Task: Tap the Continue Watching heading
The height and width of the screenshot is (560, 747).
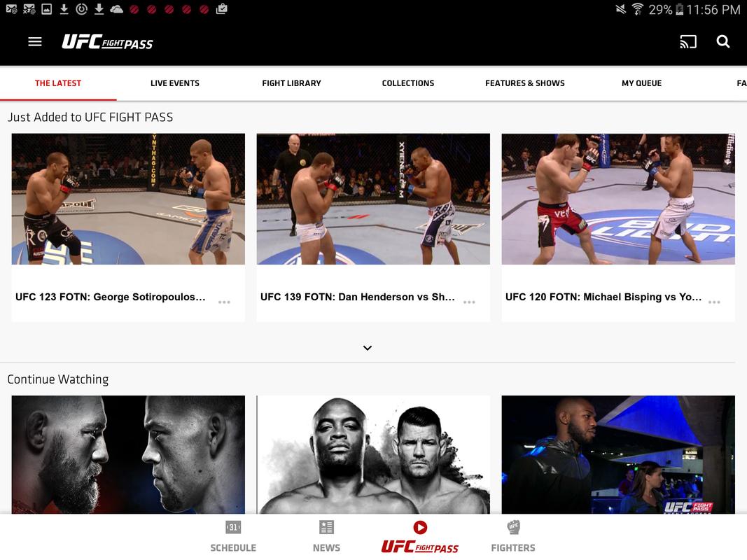Action: pos(58,379)
